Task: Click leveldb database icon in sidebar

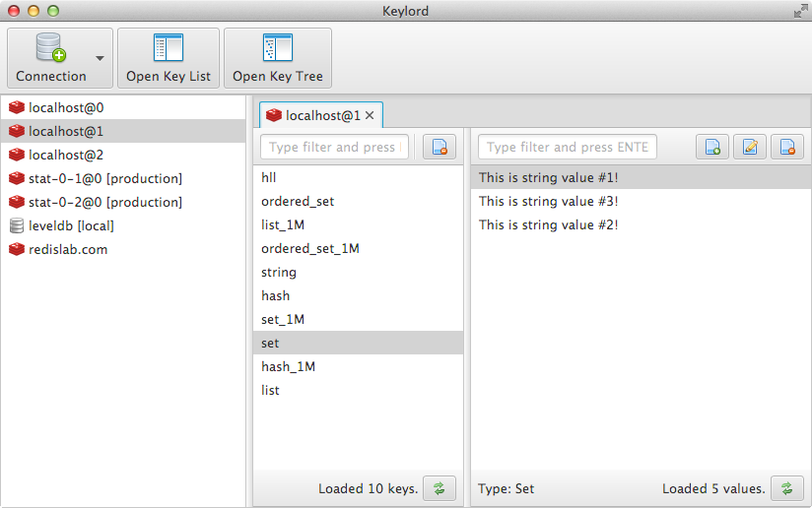Action: (17, 225)
